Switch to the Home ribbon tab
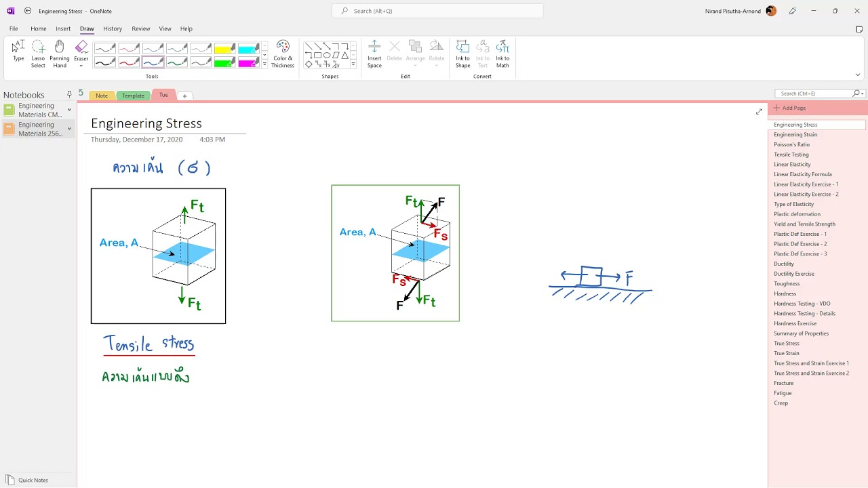 [x=39, y=28]
